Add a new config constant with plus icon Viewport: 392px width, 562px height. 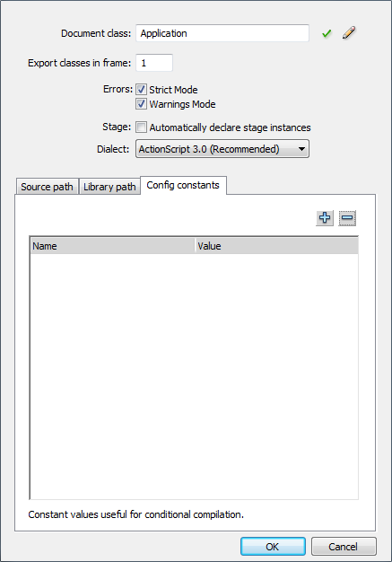325,218
